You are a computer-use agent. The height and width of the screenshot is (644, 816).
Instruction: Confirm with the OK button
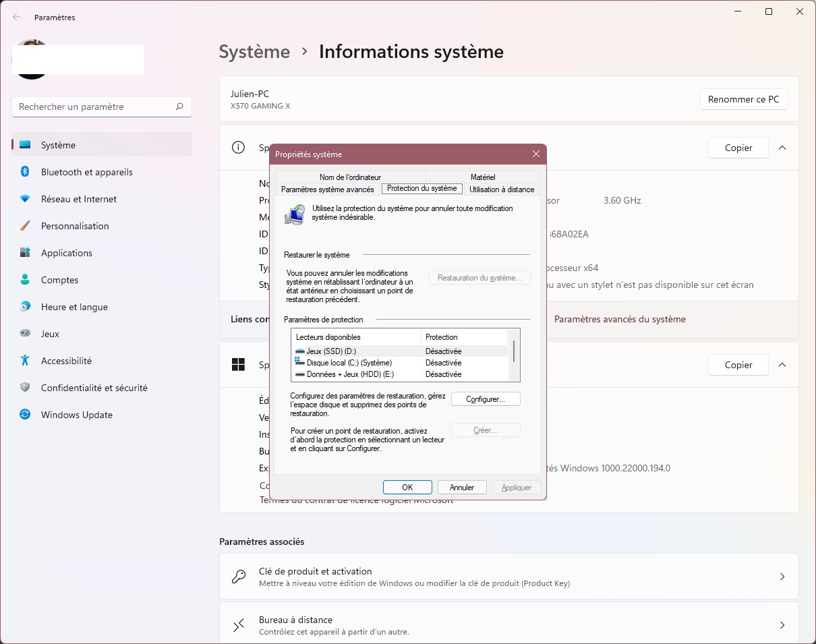point(407,487)
